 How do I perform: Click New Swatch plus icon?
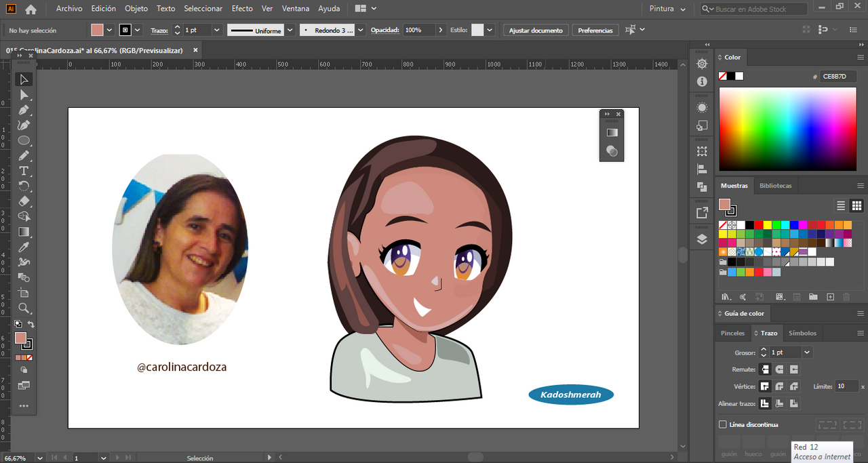point(830,297)
